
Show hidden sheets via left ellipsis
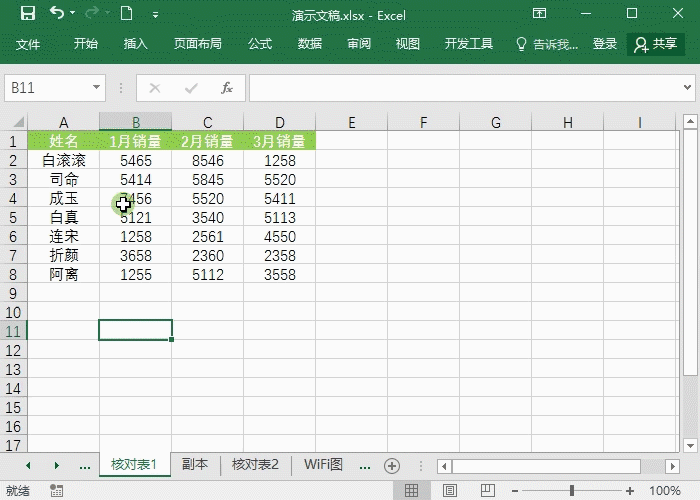(85, 466)
